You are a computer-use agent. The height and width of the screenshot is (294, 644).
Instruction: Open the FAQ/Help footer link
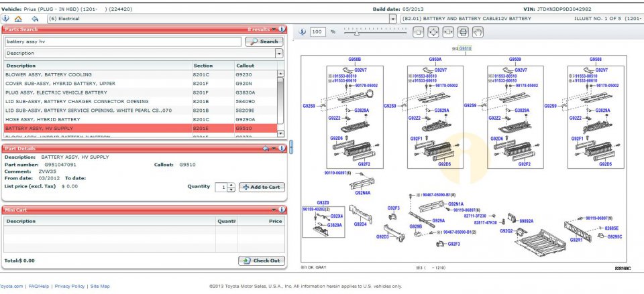click(x=39, y=287)
